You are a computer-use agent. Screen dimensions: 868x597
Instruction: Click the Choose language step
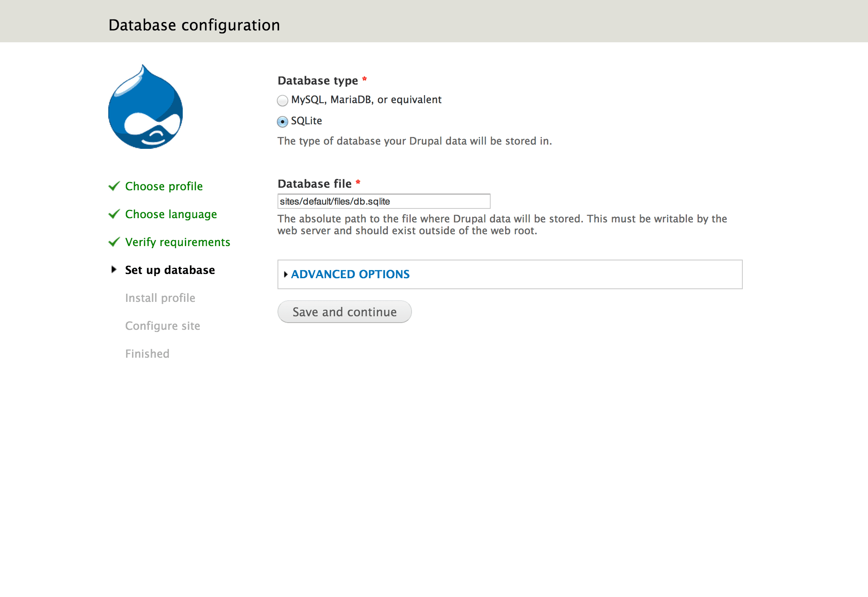click(171, 214)
